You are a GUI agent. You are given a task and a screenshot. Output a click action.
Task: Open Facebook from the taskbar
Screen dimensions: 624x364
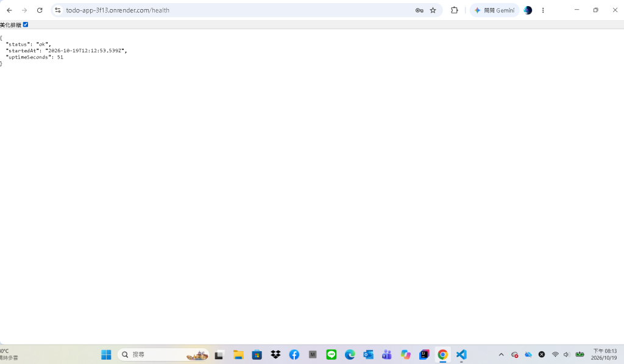pos(294,354)
